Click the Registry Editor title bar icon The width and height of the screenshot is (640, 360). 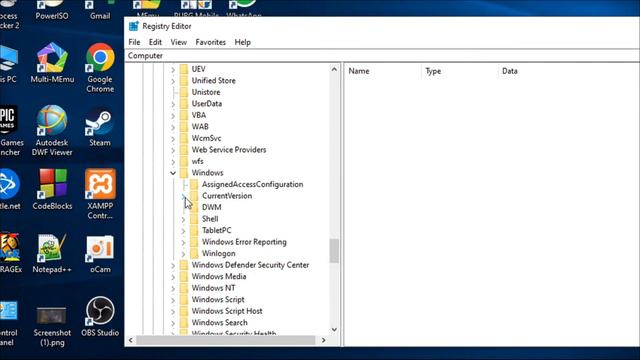click(x=133, y=26)
